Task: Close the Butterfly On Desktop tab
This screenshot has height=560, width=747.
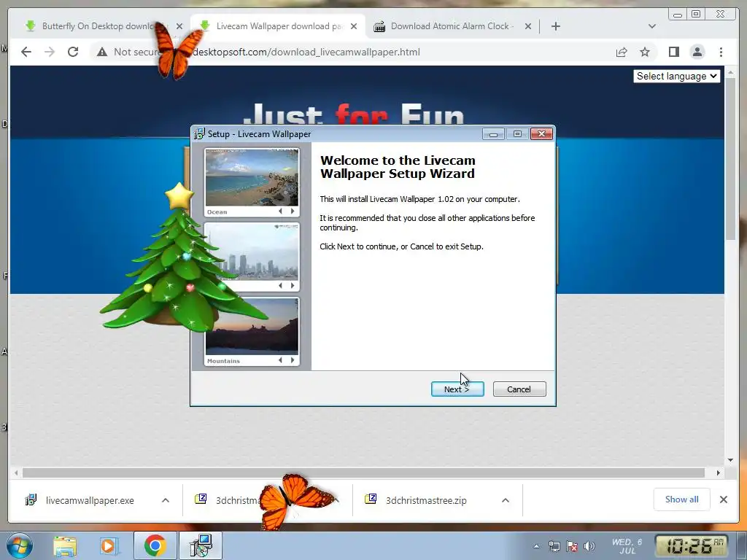Action: click(179, 26)
